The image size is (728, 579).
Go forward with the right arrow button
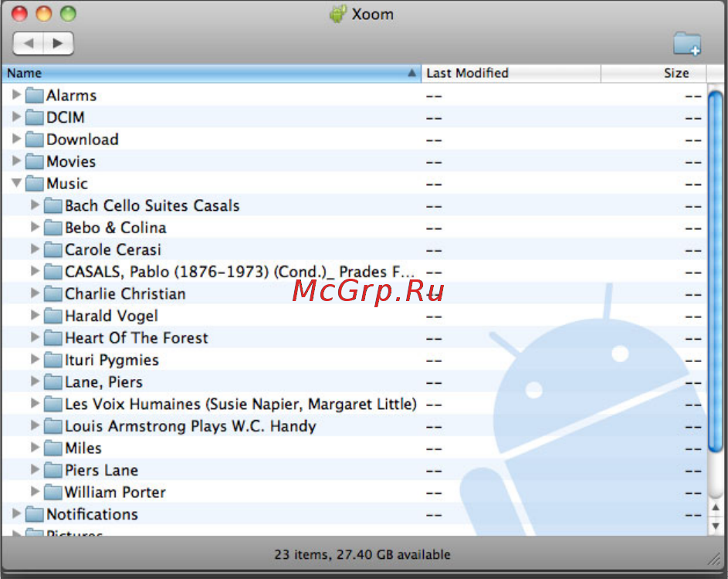pyautogui.click(x=58, y=43)
